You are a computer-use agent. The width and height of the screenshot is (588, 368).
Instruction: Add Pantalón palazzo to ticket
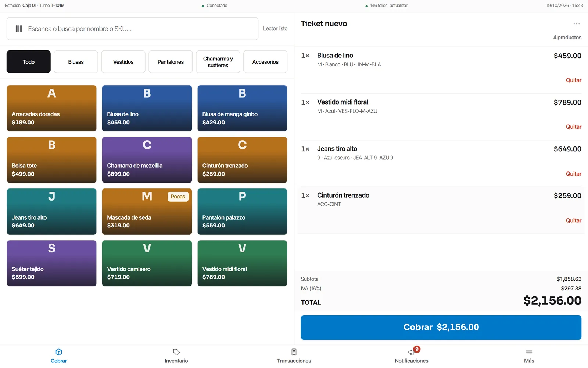[x=242, y=212]
